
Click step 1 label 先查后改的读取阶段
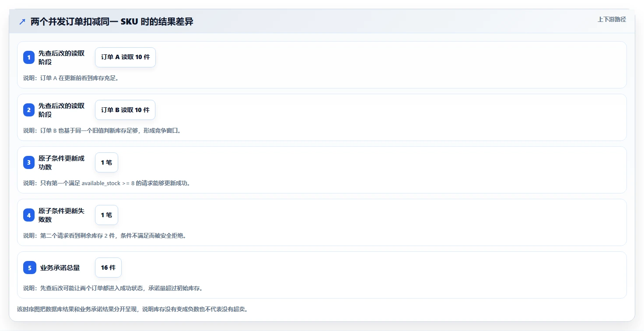pos(61,57)
